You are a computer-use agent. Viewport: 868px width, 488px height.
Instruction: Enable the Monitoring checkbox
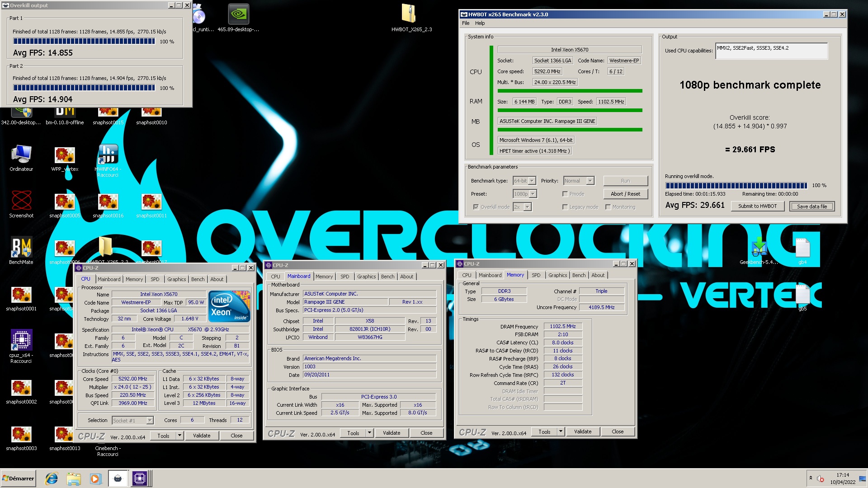(x=608, y=207)
